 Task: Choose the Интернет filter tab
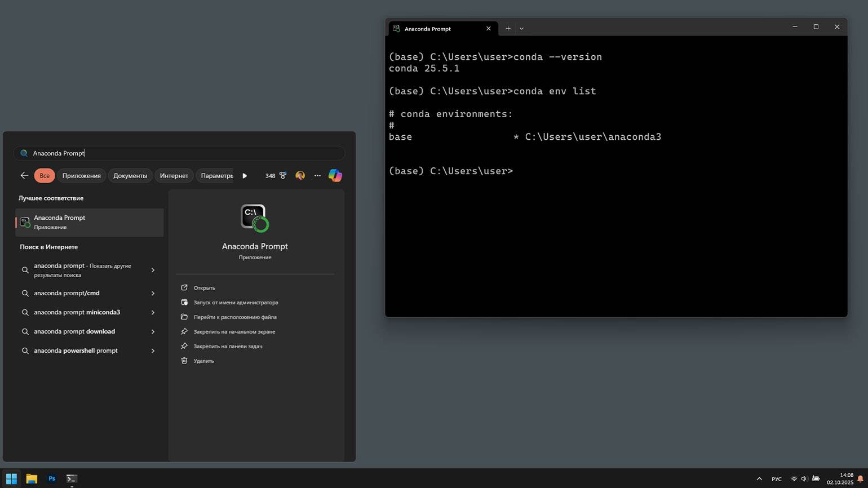point(174,176)
